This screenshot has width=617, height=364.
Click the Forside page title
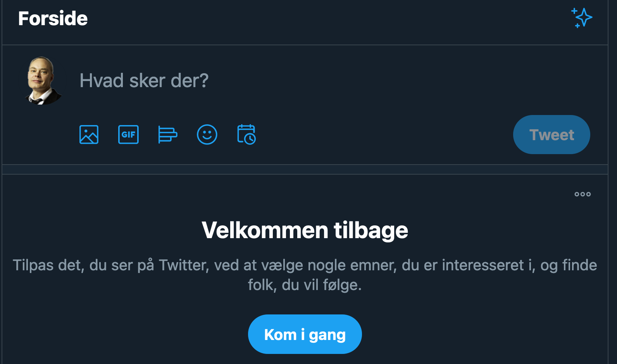coord(53,19)
